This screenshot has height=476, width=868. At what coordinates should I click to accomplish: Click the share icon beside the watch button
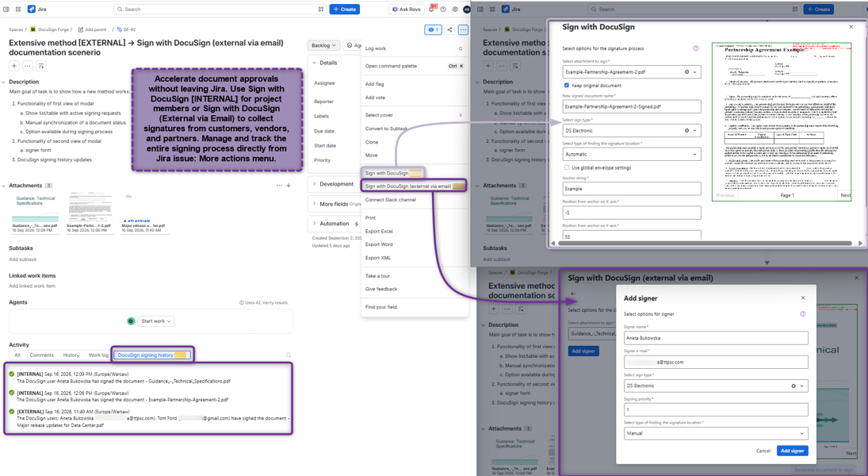coord(449,30)
